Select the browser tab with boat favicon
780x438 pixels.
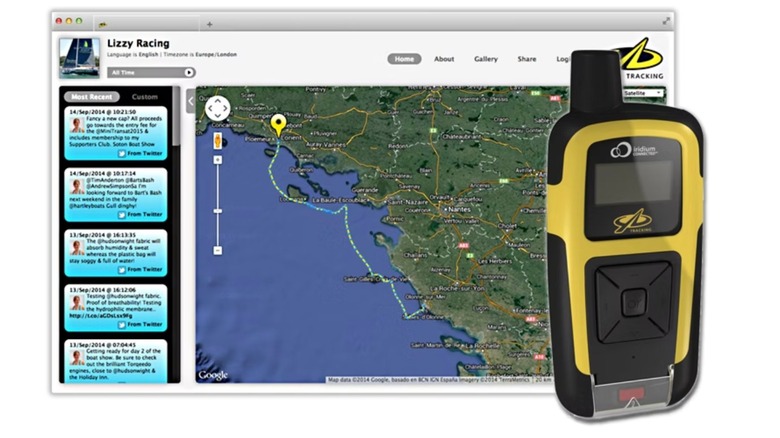point(147,23)
